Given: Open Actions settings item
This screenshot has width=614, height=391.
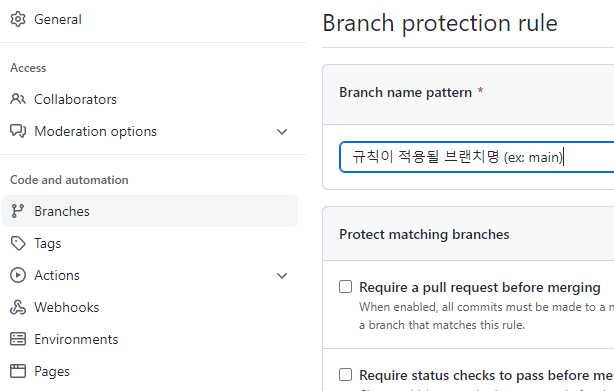Looking at the screenshot, I should tap(57, 275).
